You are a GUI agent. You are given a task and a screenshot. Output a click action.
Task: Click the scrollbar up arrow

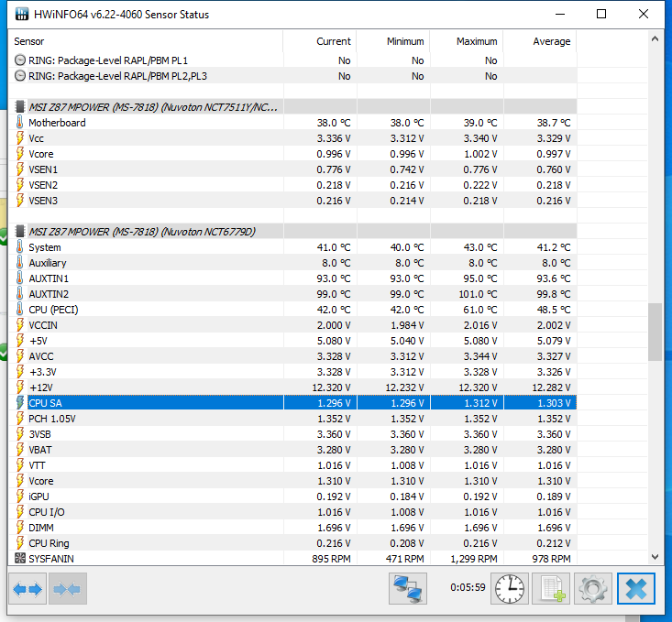click(x=655, y=39)
